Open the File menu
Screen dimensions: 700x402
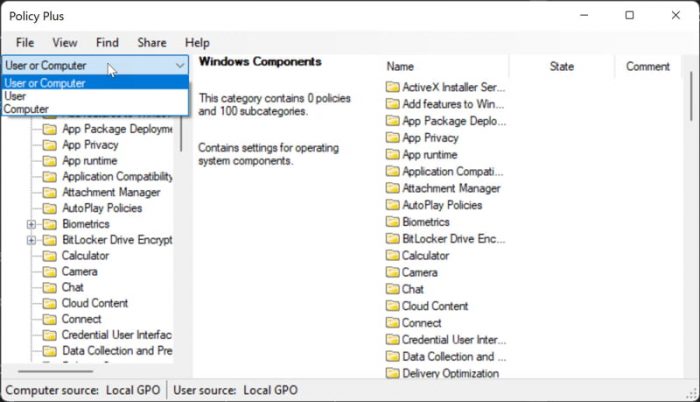(25, 42)
